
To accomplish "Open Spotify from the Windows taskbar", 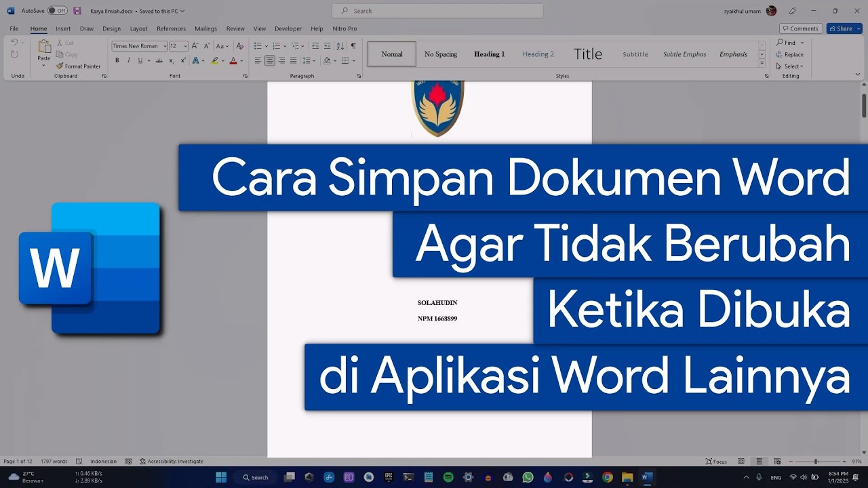I will pyautogui.click(x=448, y=477).
